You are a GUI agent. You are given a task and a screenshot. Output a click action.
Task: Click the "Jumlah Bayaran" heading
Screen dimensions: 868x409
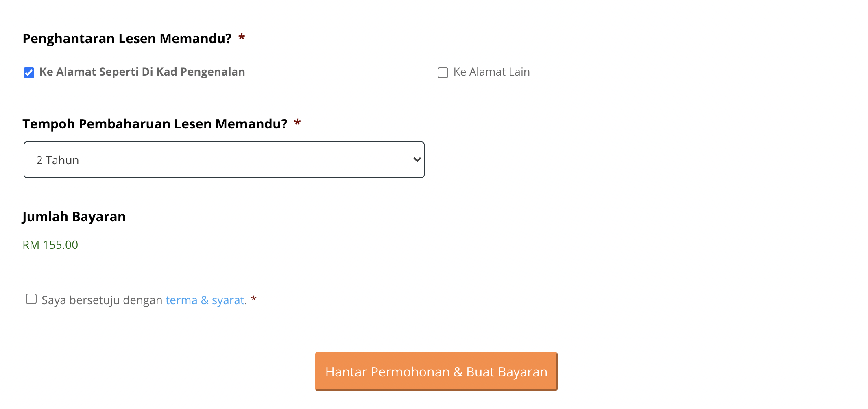(74, 217)
